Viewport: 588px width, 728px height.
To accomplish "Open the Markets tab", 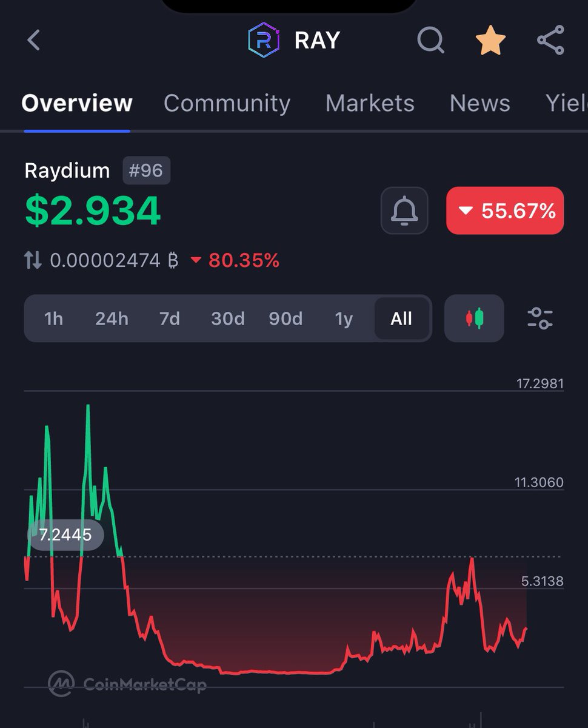I will tap(370, 103).
